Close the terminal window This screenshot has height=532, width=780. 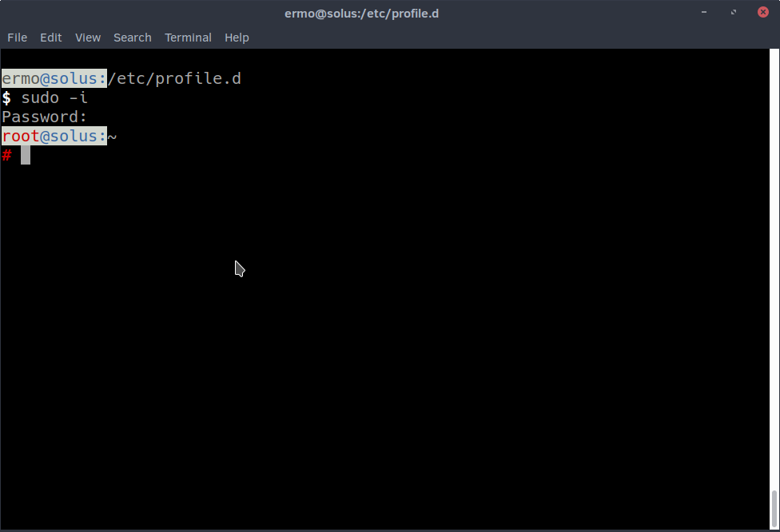[763, 12]
